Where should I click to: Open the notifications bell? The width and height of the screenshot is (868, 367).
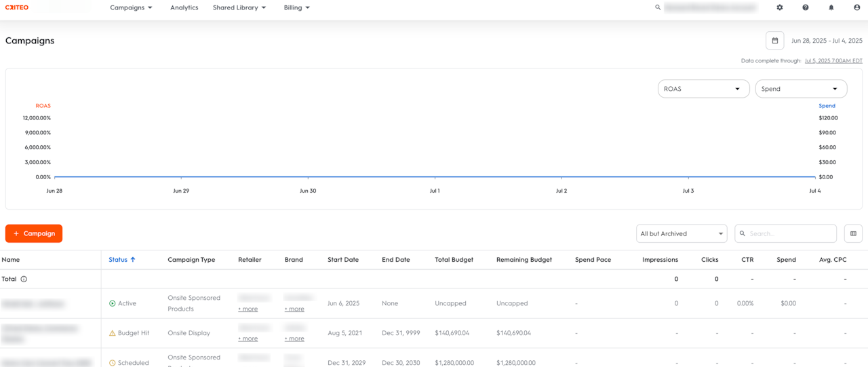pyautogui.click(x=831, y=7)
